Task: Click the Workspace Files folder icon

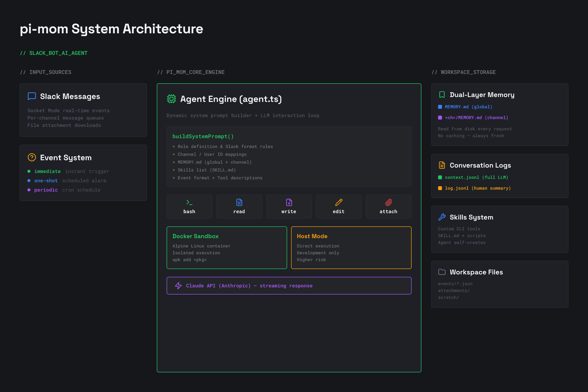Action: [x=442, y=272]
